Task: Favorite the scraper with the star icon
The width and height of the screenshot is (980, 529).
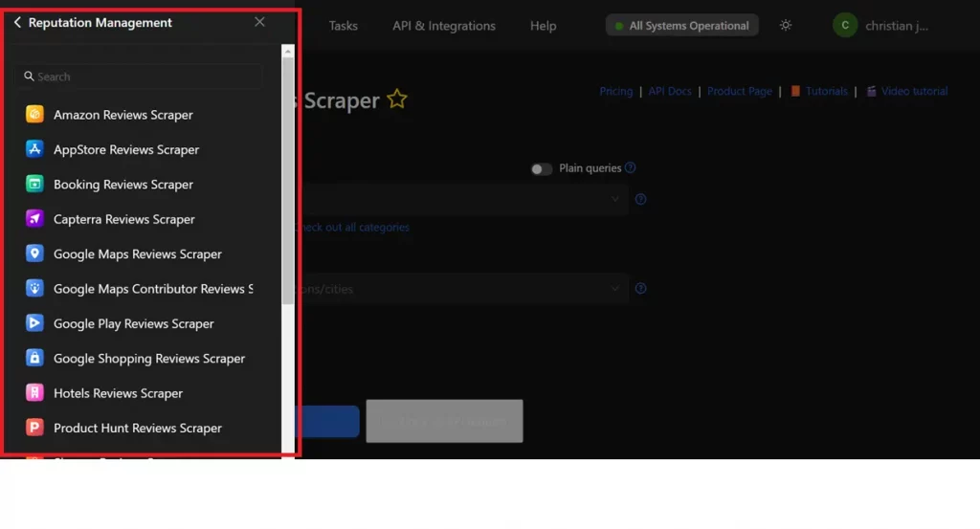Action: [397, 99]
